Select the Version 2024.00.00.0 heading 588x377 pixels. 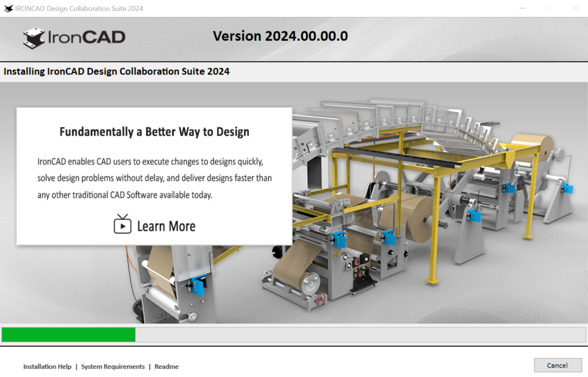coord(280,36)
